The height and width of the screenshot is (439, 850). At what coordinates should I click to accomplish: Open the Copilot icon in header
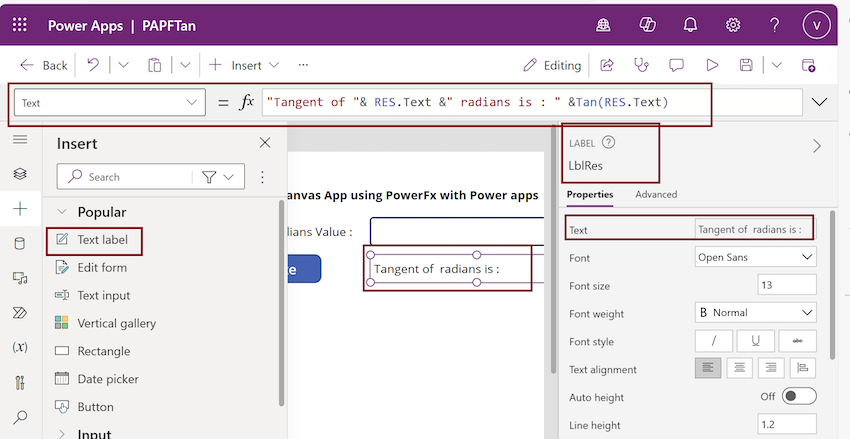pos(647,25)
